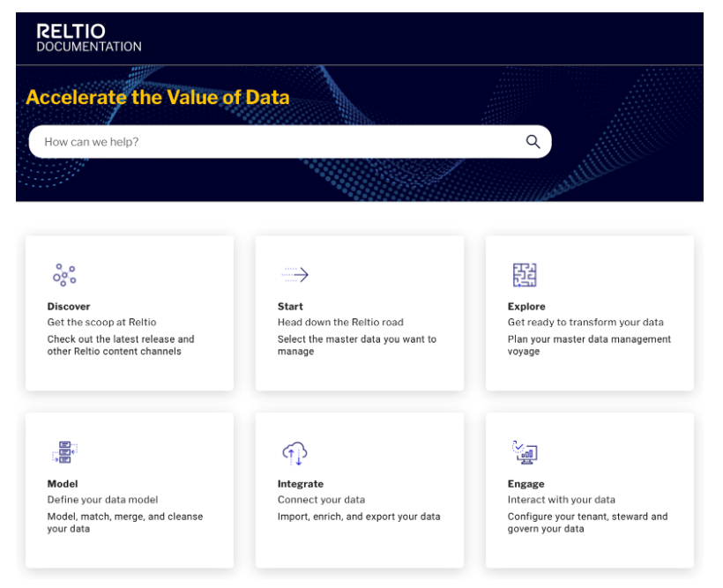The image size is (723, 588).
Task: Click the Integrate cloud sync icon
Action: [x=294, y=453]
